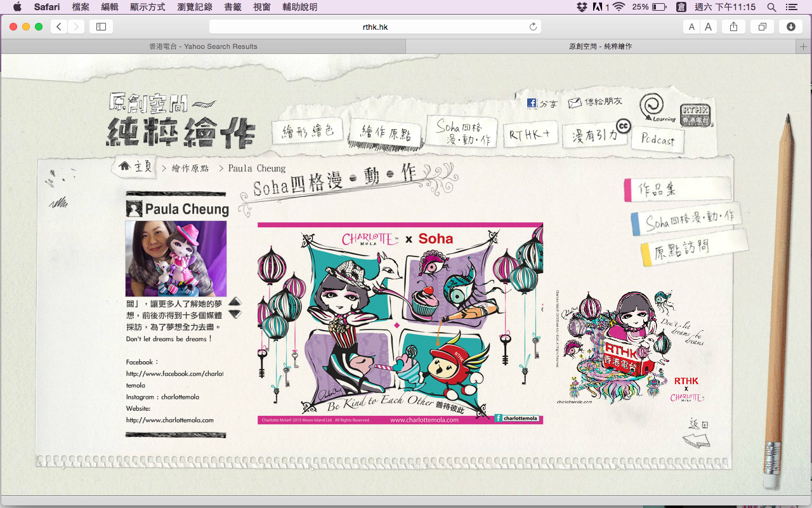Click the menu bar clock 週六 下午11:15
812x508 pixels.
pos(725,7)
